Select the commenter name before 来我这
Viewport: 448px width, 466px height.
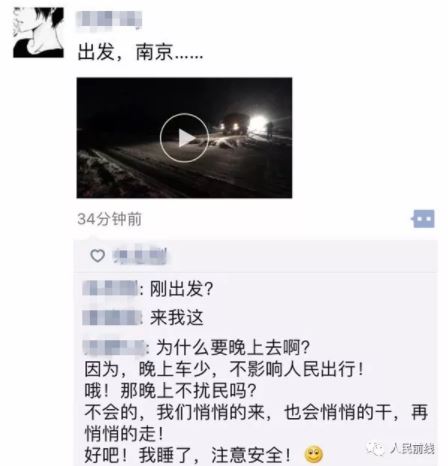[111, 317]
